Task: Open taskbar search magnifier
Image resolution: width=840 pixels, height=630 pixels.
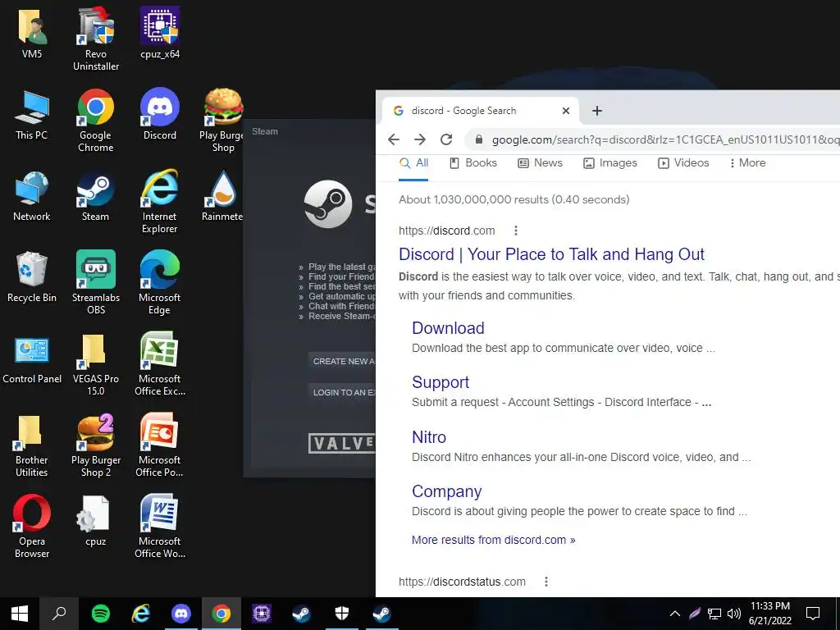Action: [59, 614]
